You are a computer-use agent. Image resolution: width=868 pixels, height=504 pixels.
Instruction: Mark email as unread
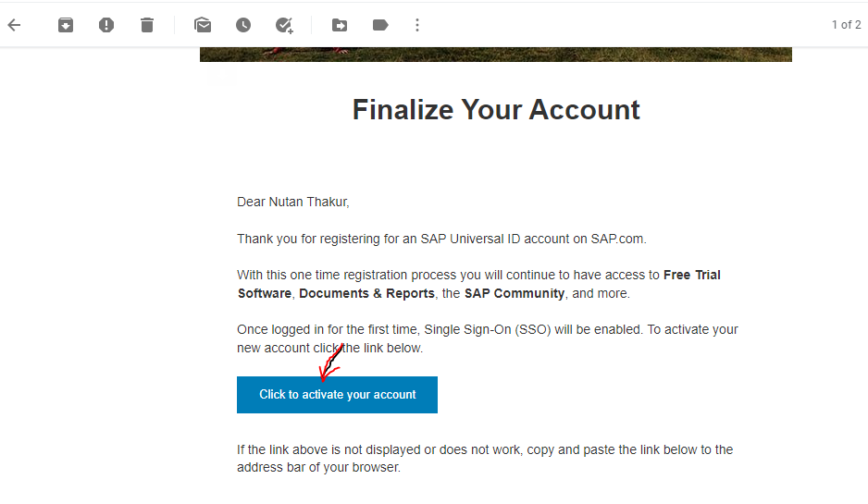coord(203,25)
